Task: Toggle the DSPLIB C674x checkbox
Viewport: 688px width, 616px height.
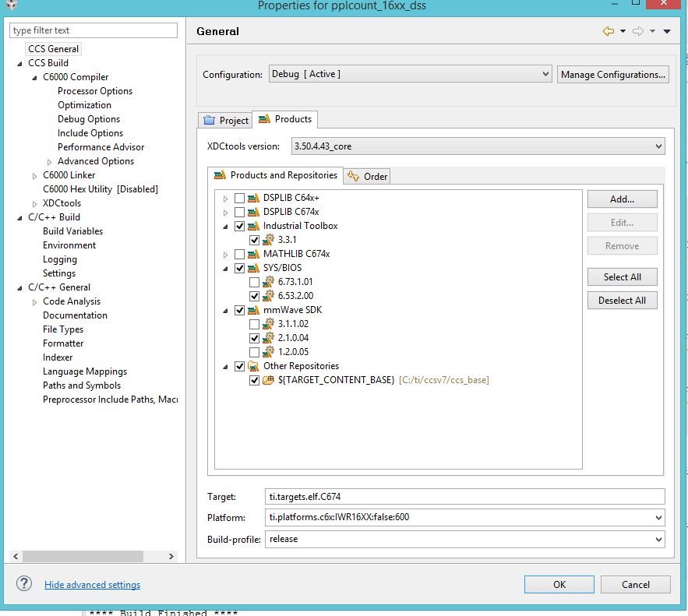Action: tap(239, 212)
